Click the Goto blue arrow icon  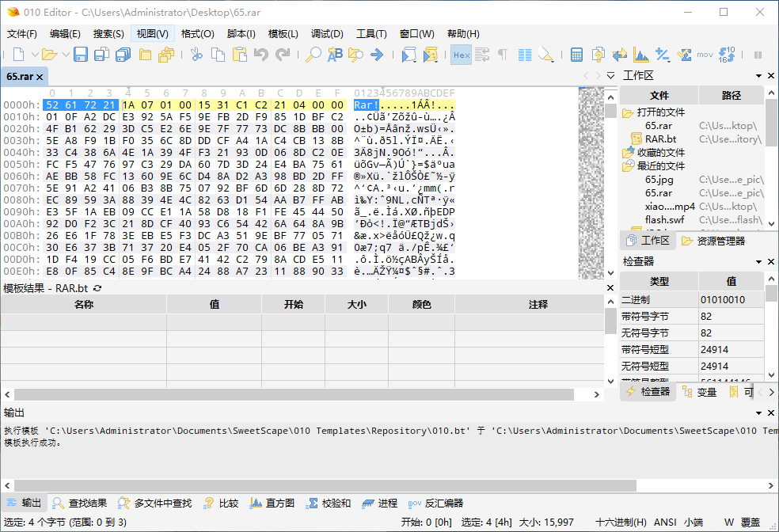[377, 54]
